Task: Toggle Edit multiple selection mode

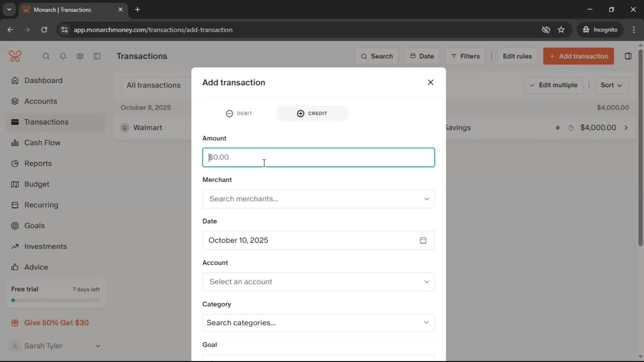Action: [x=553, y=85]
